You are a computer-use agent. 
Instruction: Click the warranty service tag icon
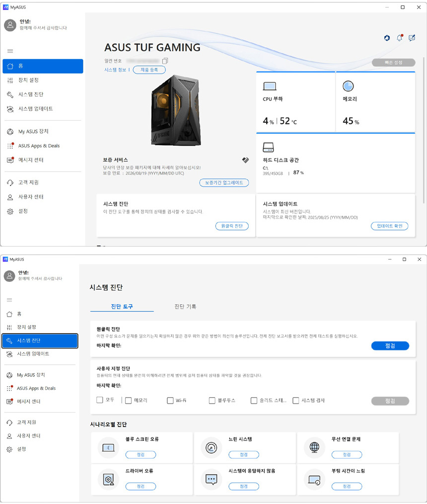245,160
